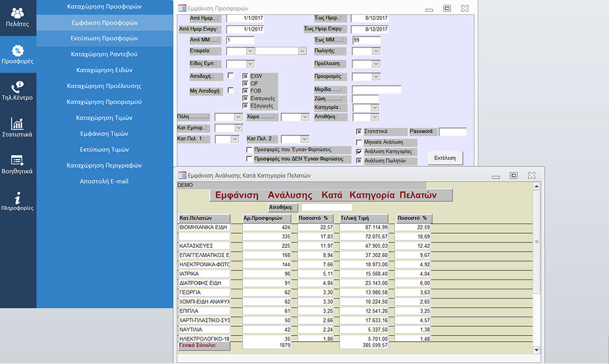This screenshot has height=364, width=609.
Task: Open Αποστολή E-mail menu entry
Action: point(104,181)
